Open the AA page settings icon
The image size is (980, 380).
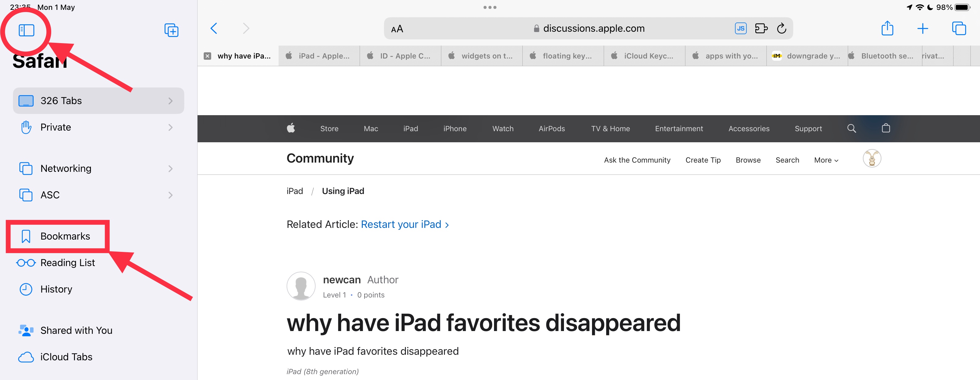click(x=397, y=28)
